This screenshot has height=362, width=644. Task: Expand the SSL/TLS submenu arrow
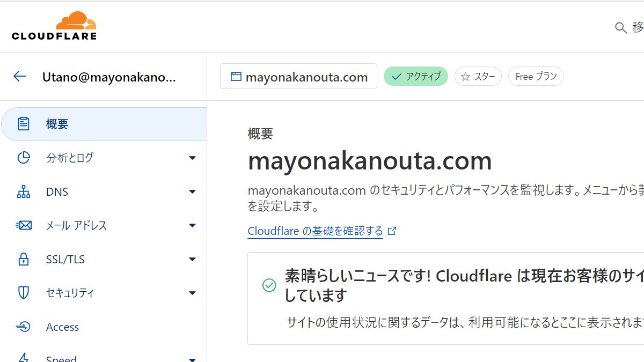[x=193, y=260]
